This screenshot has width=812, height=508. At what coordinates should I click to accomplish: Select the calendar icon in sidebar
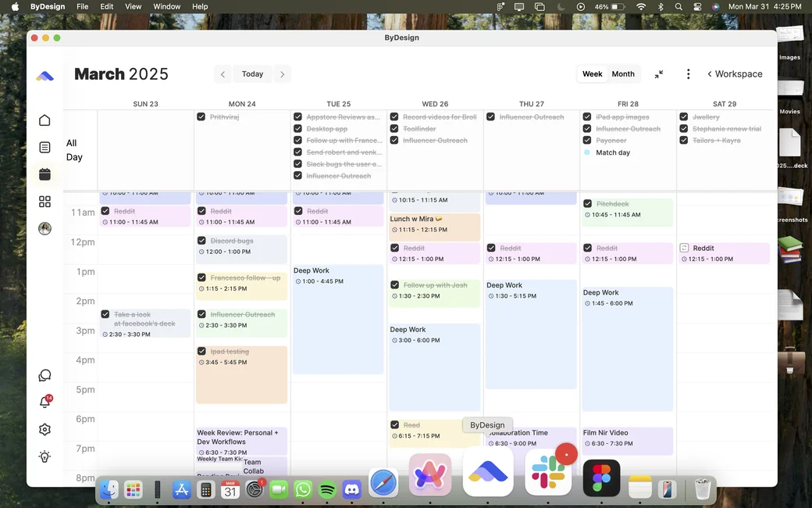click(45, 174)
